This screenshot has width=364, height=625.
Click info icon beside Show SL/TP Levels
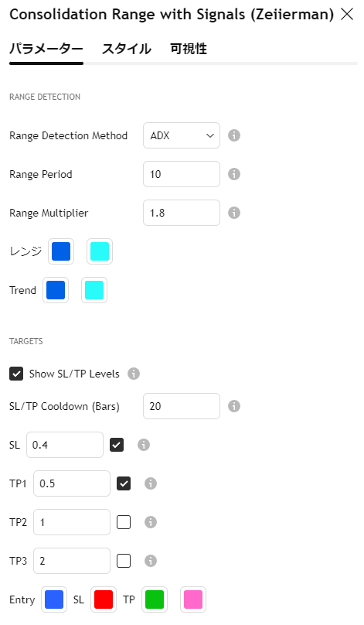134,374
